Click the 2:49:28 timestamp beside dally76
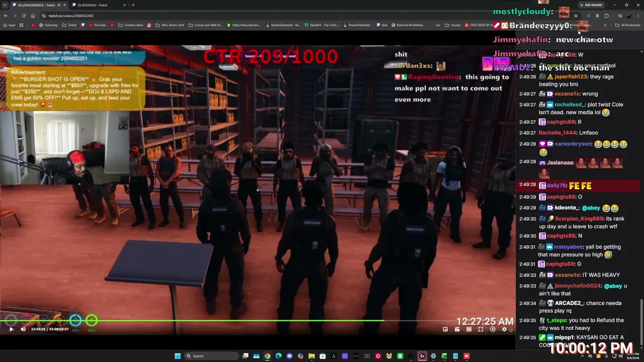 click(527, 185)
